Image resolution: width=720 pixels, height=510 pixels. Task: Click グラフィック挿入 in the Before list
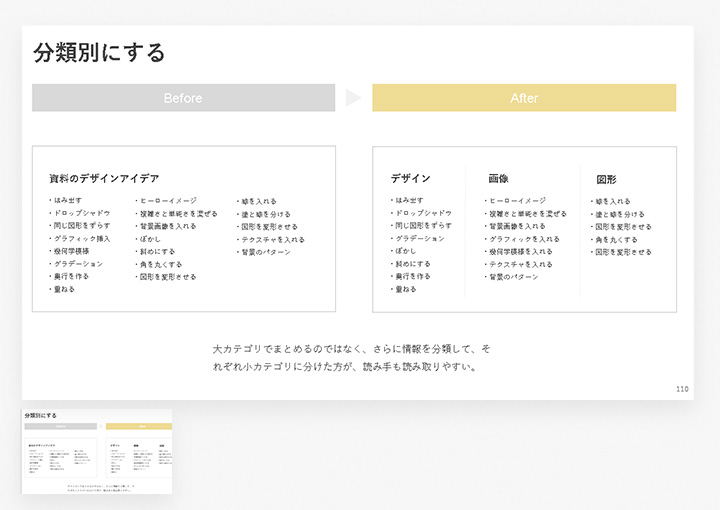pos(82,239)
